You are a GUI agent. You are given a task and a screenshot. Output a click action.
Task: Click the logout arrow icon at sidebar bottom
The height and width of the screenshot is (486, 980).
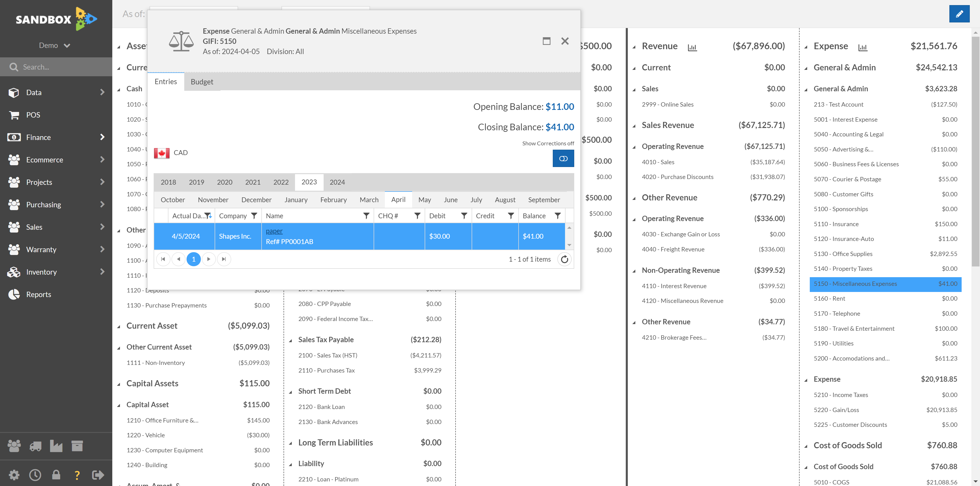(x=98, y=475)
